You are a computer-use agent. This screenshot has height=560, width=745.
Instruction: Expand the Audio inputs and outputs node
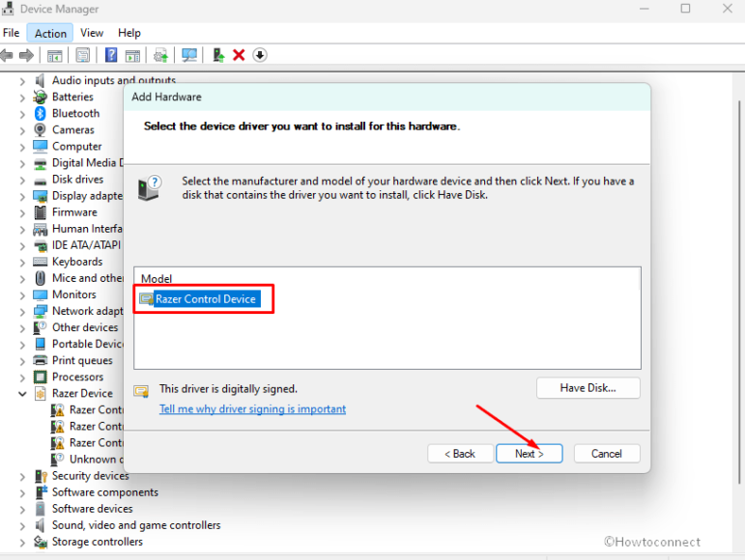tap(22, 81)
